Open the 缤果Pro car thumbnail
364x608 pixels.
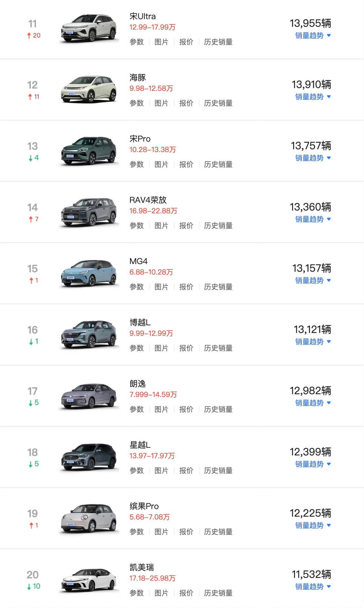[x=89, y=518]
